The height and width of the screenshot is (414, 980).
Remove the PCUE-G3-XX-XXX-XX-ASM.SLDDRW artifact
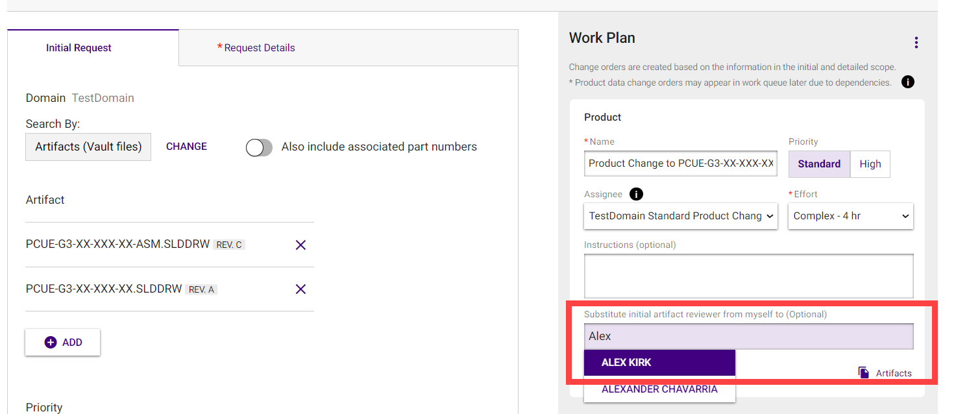(x=300, y=245)
